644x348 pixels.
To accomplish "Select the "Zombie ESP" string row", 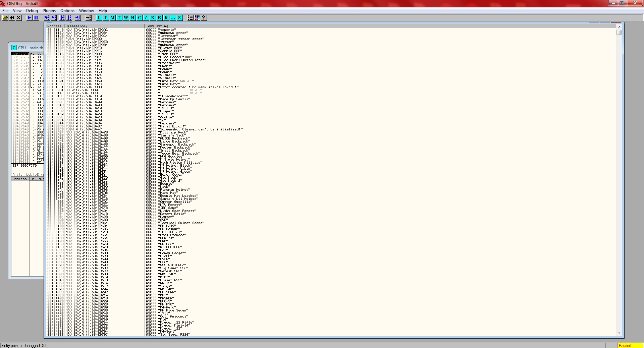I will (x=331, y=51).
